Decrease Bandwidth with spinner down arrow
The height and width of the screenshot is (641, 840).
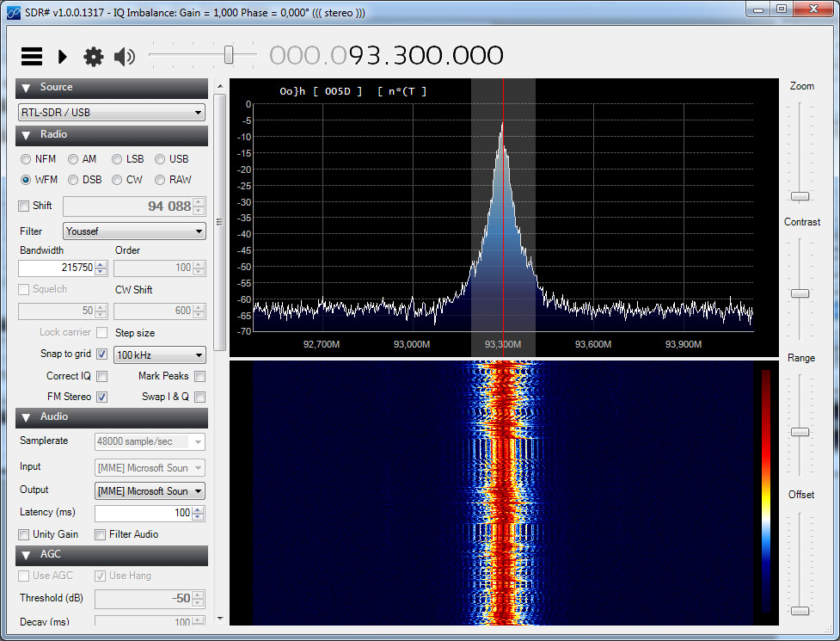click(x=101, y=271)
